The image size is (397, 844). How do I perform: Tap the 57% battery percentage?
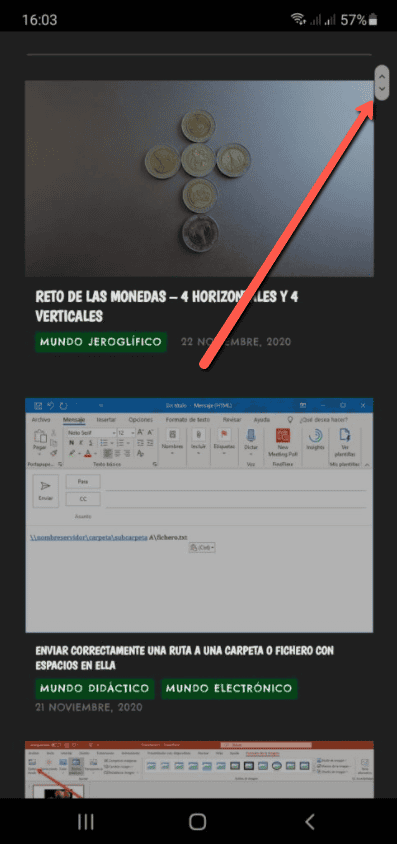pos(353,20)
